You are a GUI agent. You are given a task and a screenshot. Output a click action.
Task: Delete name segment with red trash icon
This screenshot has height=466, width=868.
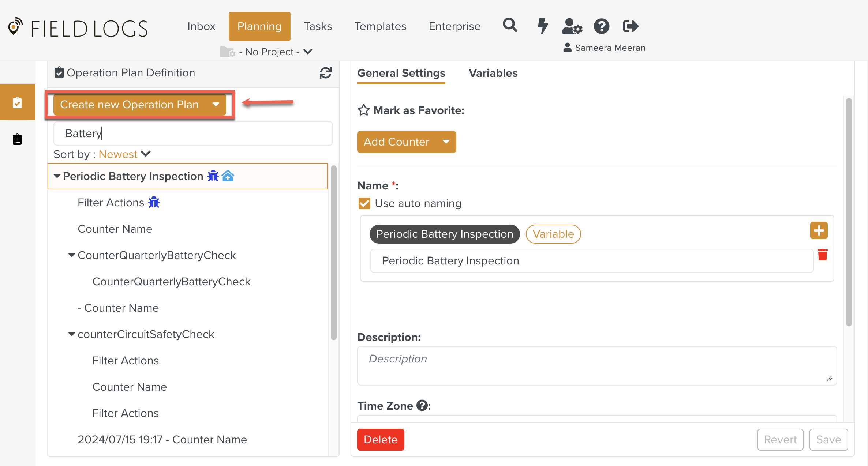pyautogui.click(x=822, y=255)
